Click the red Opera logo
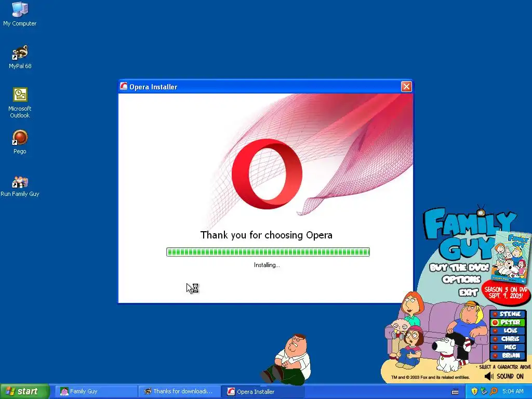 pyautogui.click(x=267, y=174)
